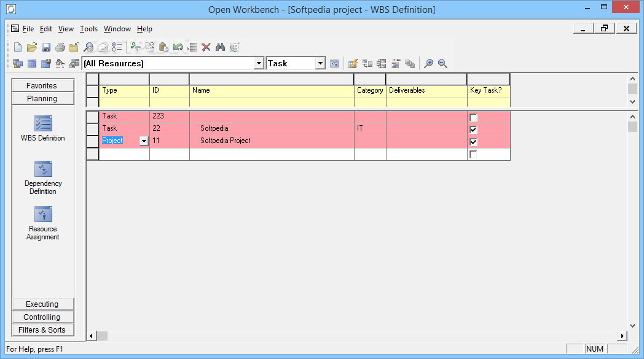Click the indent bars outline icon
This screenshot has height=359, width=644.
(x=396, y=64)
